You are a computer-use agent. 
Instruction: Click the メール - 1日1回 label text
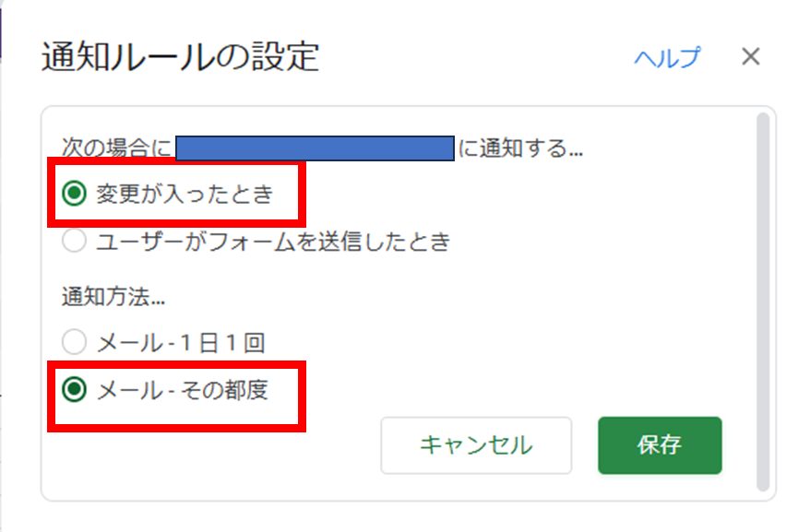[181, 344]
